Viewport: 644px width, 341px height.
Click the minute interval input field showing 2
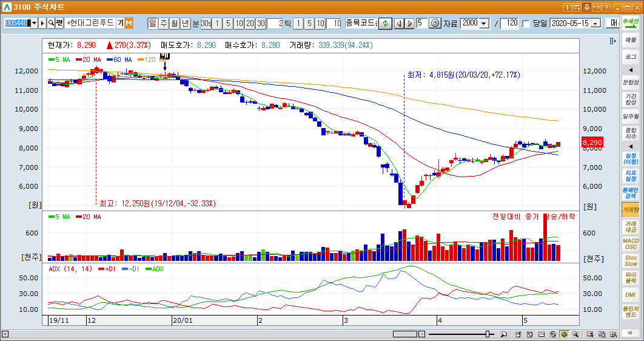tap(275, 24)
